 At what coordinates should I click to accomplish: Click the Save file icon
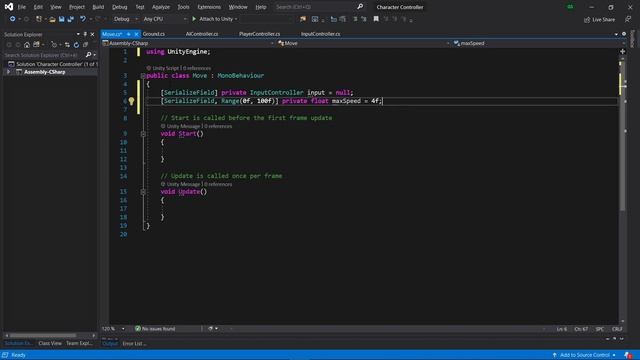pos(62,19)
